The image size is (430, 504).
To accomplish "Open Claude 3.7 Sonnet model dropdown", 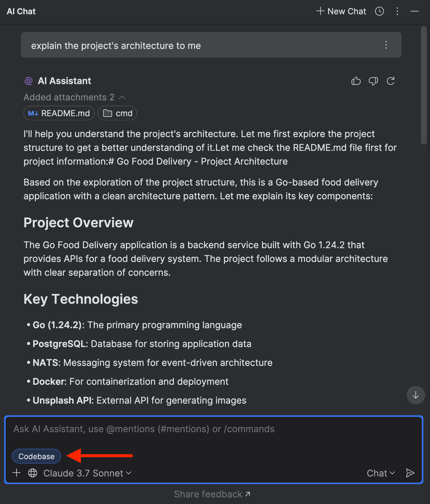I will (87, 473).
